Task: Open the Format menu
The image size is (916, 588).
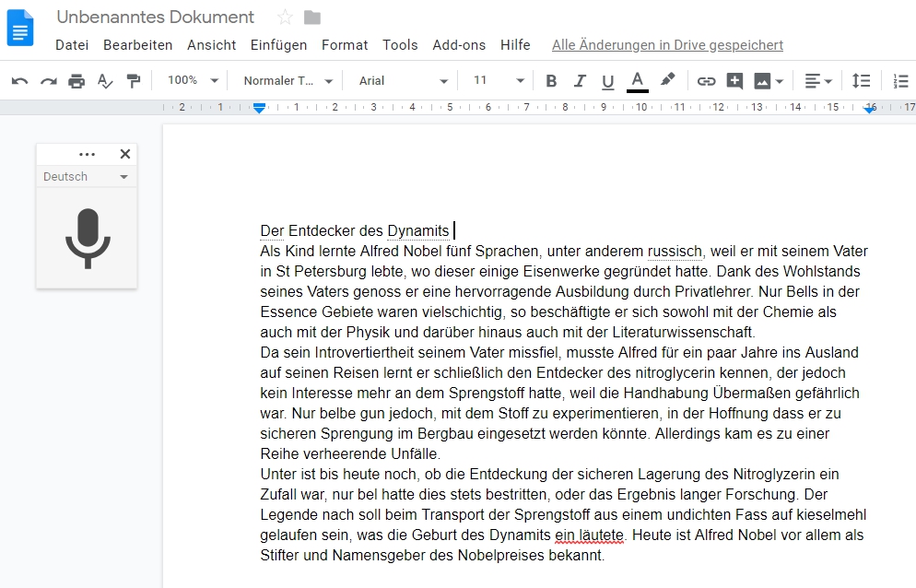Action: 345,45
